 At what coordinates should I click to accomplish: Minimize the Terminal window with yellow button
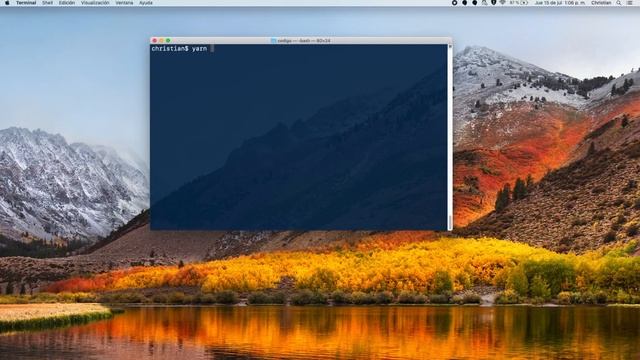(x=161, y=40)
